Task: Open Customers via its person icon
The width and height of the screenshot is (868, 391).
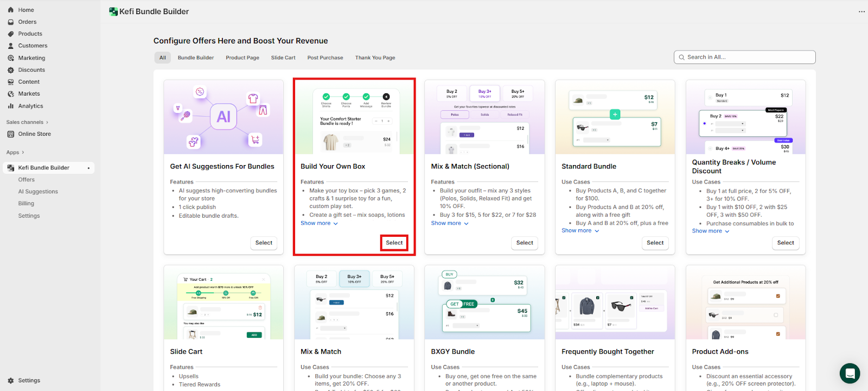Action: pos(11,46)
